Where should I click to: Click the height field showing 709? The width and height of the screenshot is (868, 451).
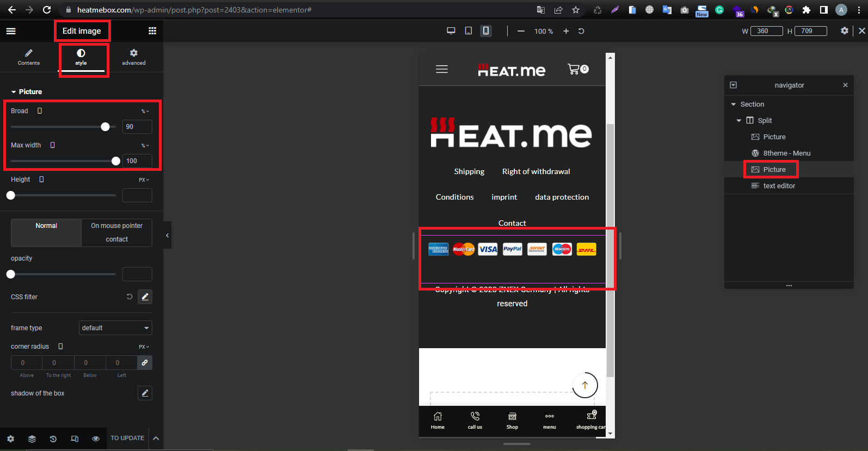(x=811, y=31)
